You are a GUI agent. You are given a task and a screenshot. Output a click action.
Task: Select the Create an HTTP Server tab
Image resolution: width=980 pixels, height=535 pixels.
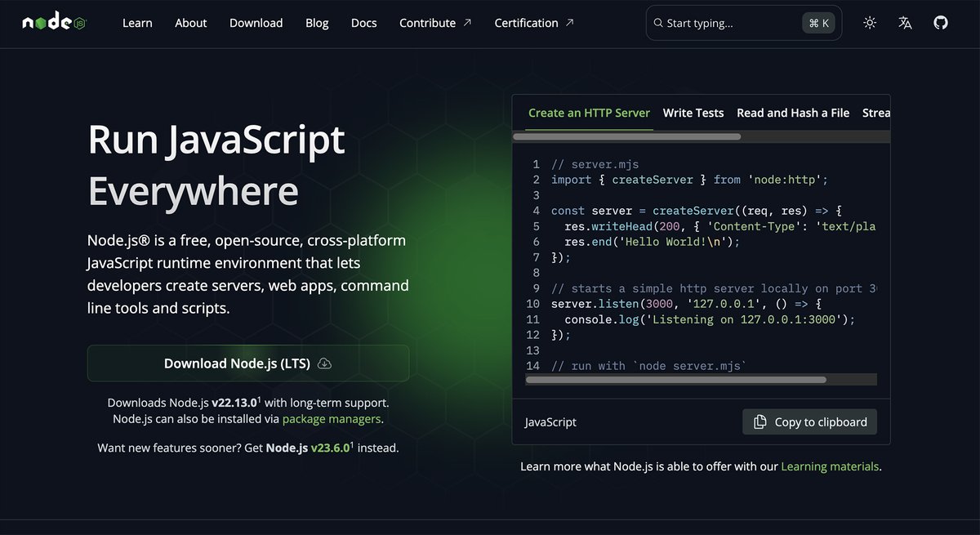pos(589,113)
